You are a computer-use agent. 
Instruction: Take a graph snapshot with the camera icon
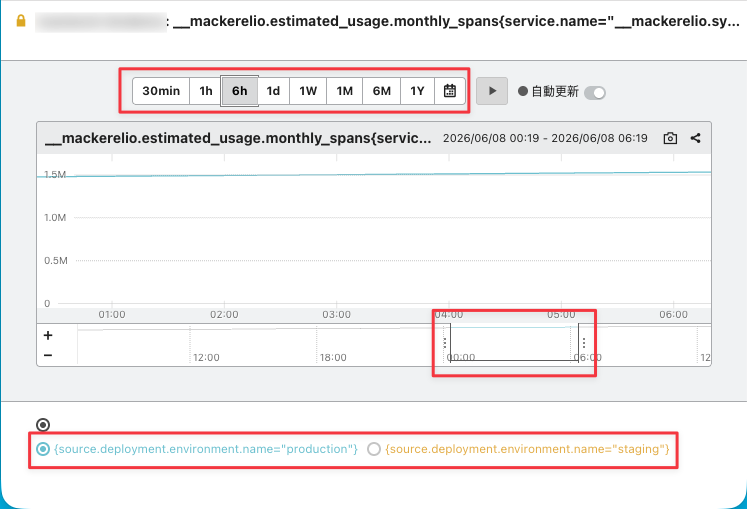coord(670,138)
